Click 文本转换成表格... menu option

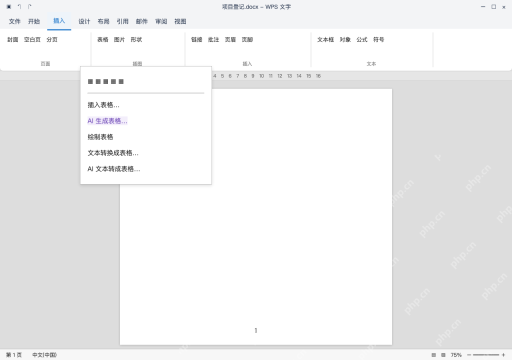click(113, 153)
